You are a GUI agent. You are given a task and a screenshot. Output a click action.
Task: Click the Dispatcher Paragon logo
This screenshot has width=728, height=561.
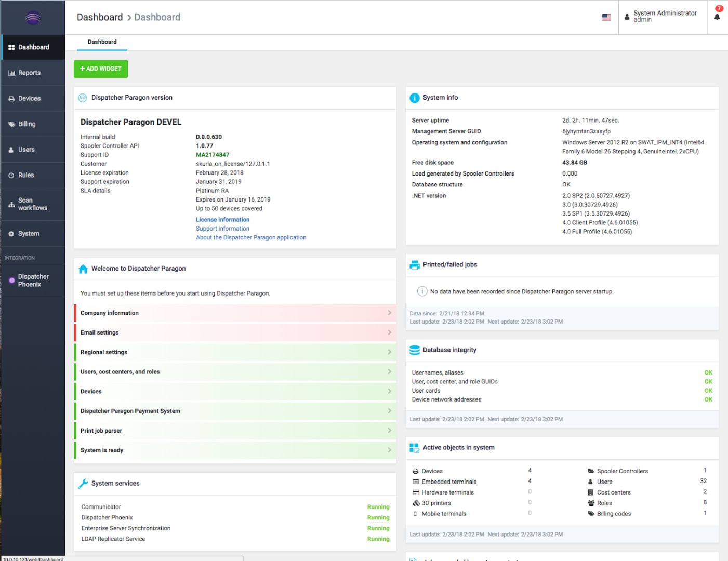[33, 18]
